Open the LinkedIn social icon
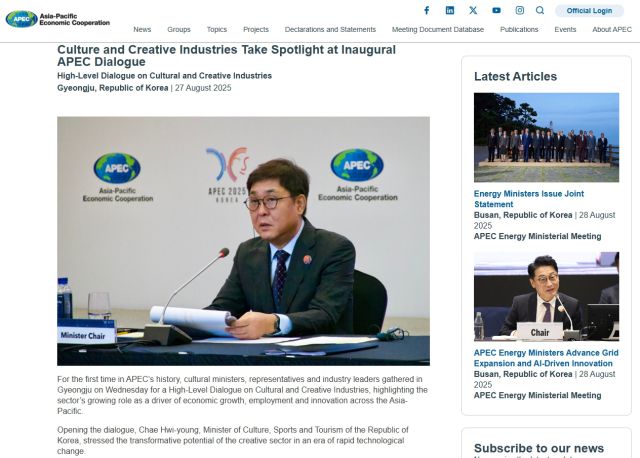Screen dimensions: 640x458 pyautogui.click(x=449, y=10)
